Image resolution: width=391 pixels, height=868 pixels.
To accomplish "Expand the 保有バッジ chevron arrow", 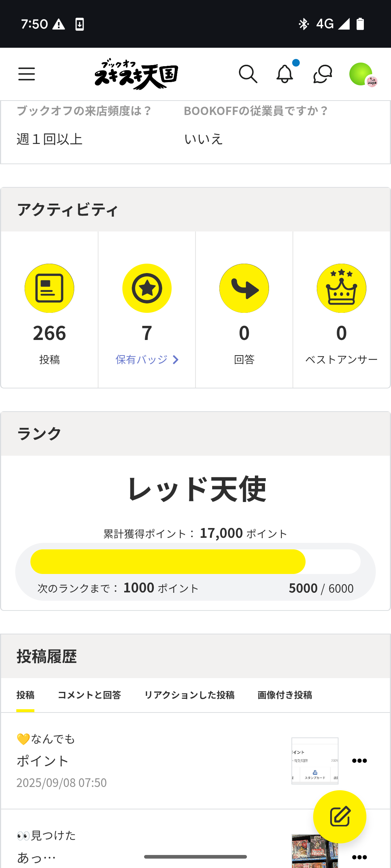I will tap(176, 359).
